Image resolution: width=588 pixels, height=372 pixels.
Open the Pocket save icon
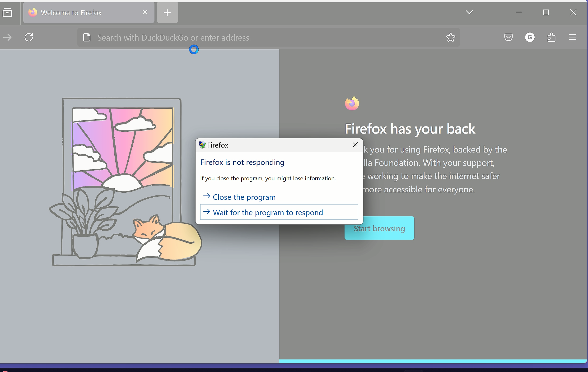tap(509, 37)
